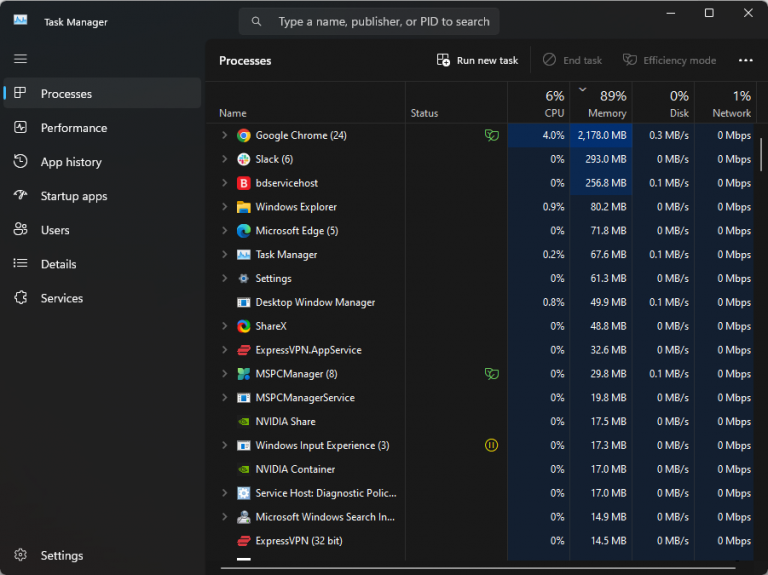Click the Slack process icon

[243, 159]
